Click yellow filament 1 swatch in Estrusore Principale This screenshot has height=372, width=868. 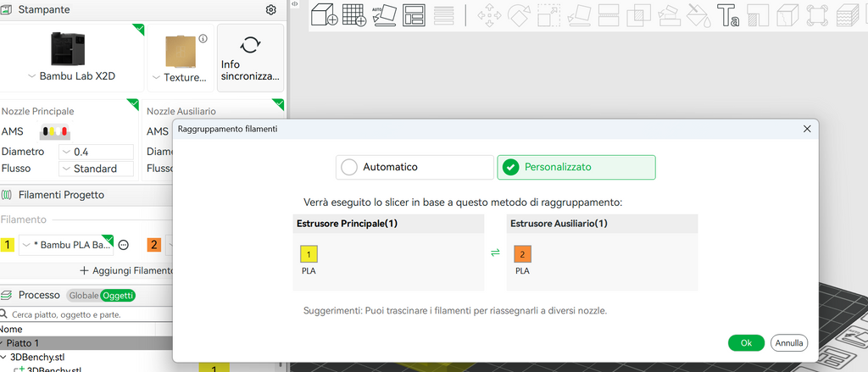coord(309,253)
